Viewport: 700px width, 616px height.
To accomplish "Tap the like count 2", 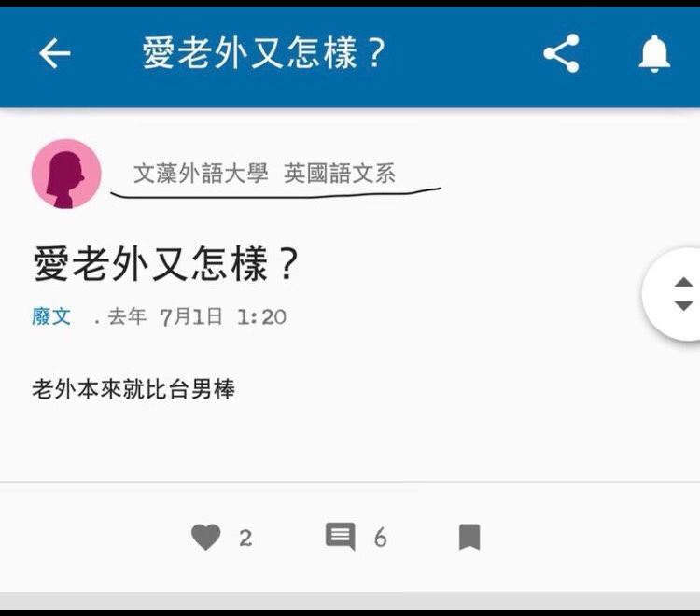I will 245,538.
